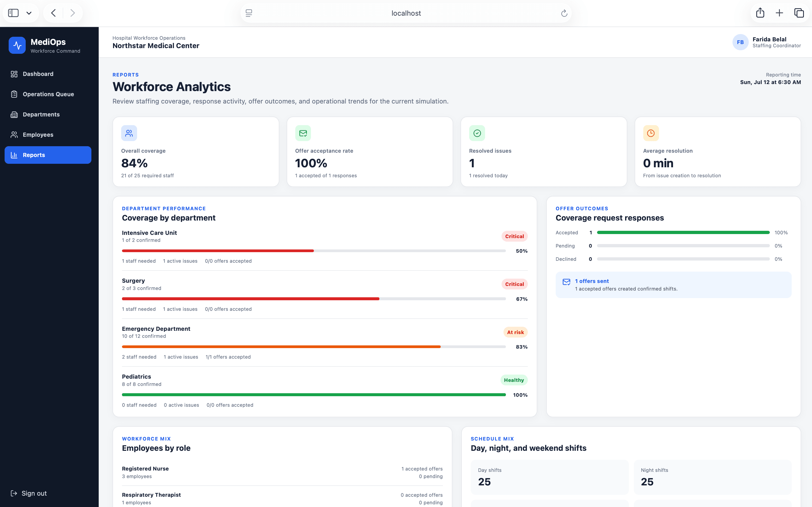The image size is (812, 507).
Task: Click the 100% offer acceptance rate value
Action: (311, 163)
